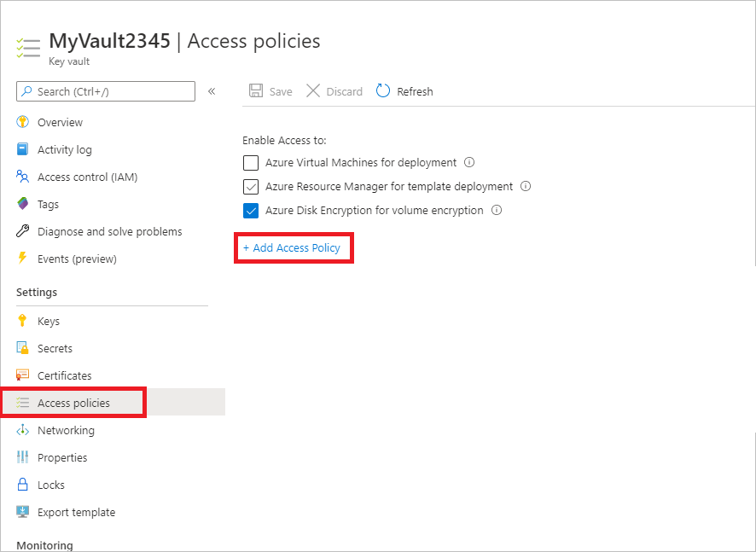Viewport: 756px width, 552px height.
Task: Show info tooltip next to Azure Disk Encryption
Action: [497, 210]
